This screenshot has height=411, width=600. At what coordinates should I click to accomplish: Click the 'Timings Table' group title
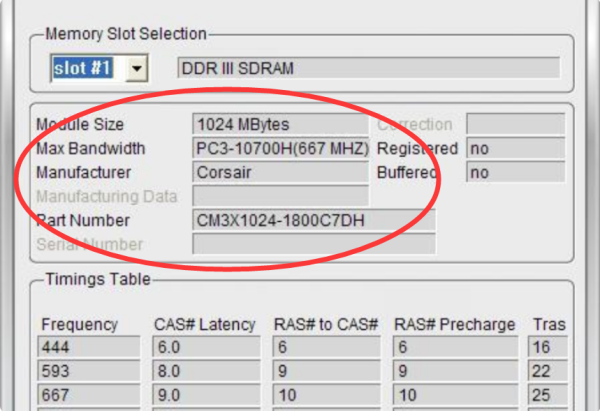(98, 279)
